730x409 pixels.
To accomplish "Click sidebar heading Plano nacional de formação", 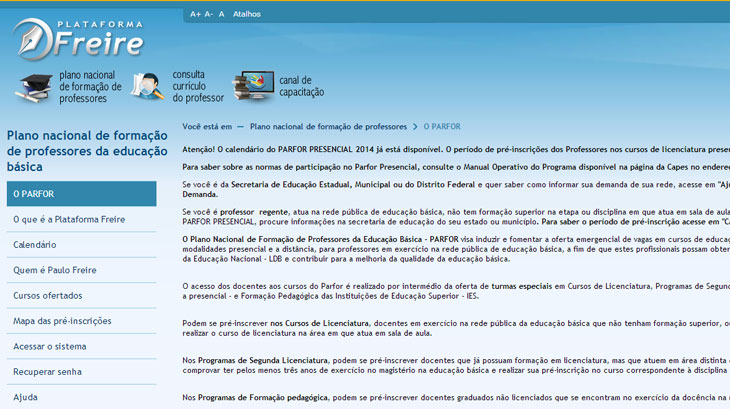I will tap(87, 151).
